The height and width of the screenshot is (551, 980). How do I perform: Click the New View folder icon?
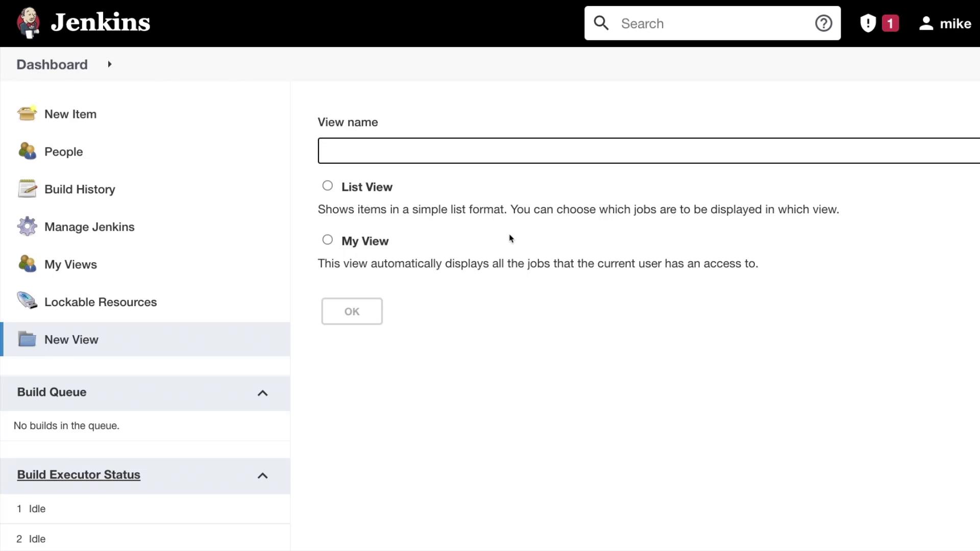click(27, 339)
